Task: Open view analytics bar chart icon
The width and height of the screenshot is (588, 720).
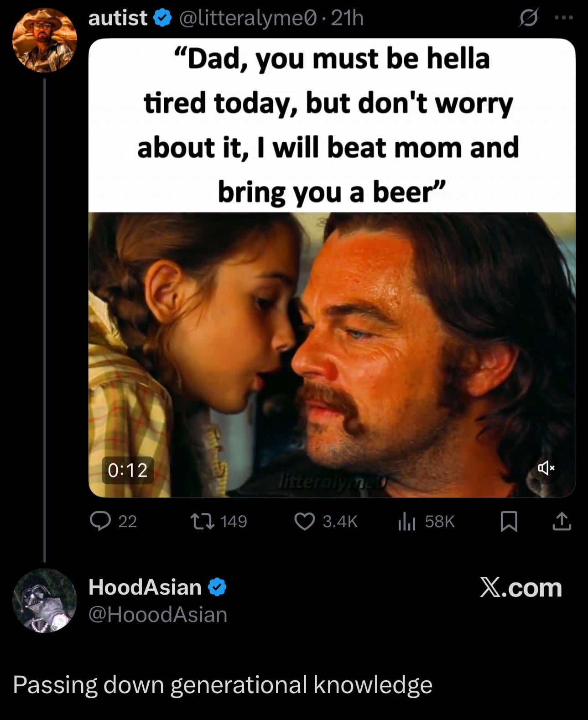Action: click(406, 521)
